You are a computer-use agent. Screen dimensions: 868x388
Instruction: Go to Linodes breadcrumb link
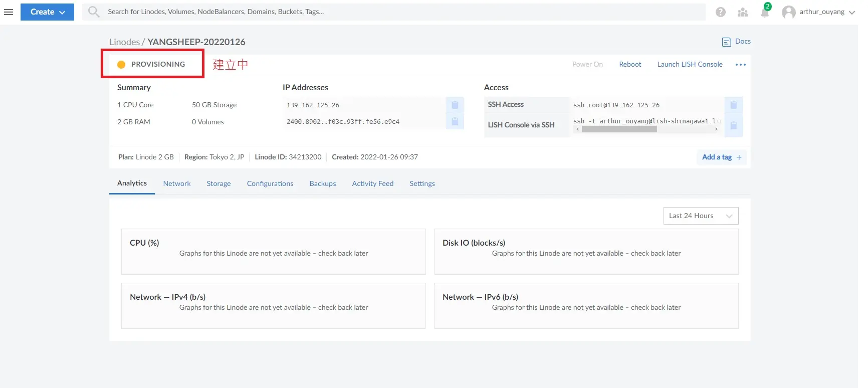pyautogui.click(x=125, y=42)
